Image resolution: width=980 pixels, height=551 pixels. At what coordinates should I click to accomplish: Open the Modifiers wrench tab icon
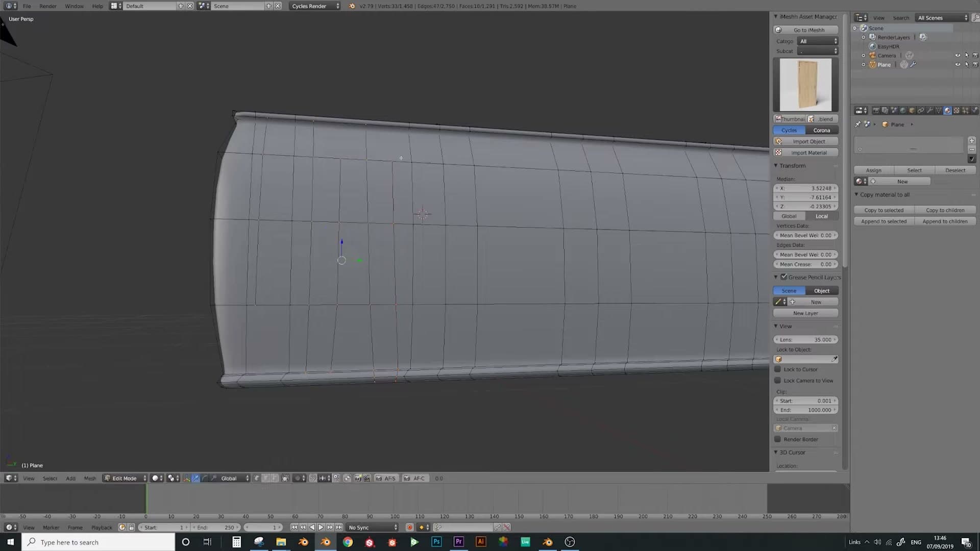click(930, 110)
